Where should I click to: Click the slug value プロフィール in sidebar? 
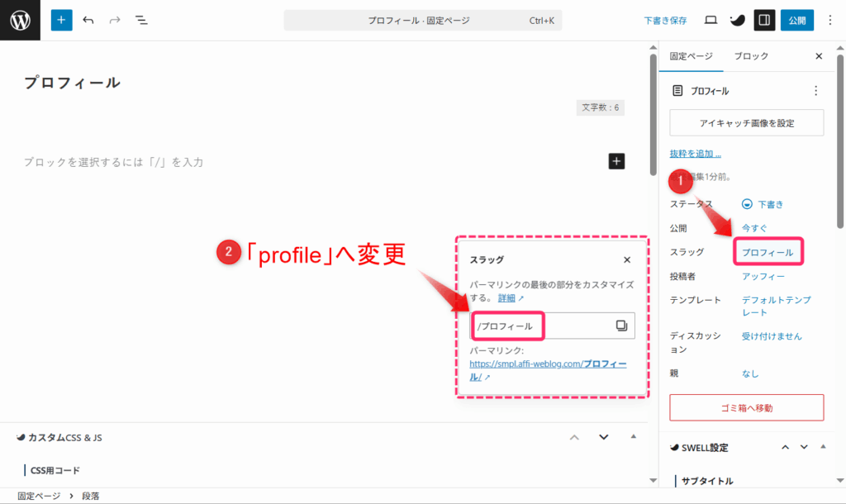768,252
